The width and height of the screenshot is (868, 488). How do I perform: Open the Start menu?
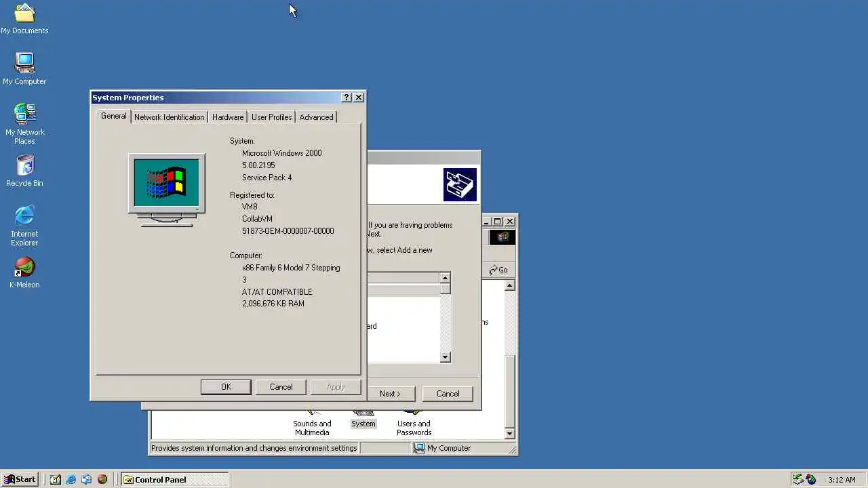[x=20, y=479]
